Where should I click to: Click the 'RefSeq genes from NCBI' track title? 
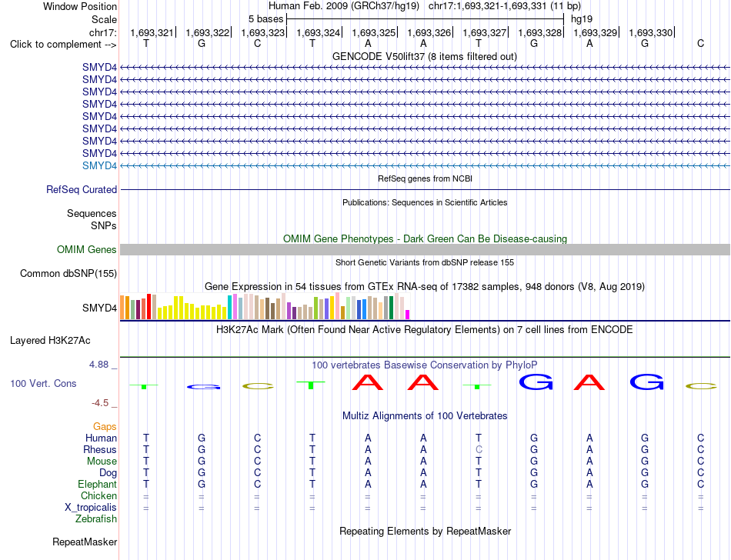(425, 178)
